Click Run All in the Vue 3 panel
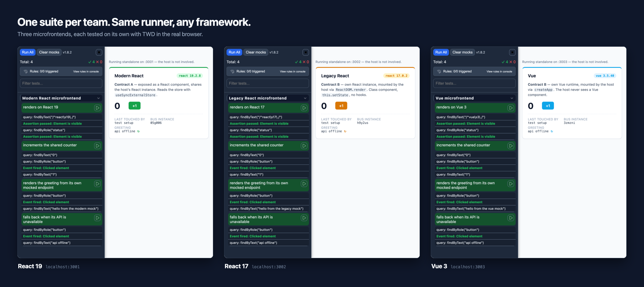This screenshot has width=644, height=287. (441, 52)
